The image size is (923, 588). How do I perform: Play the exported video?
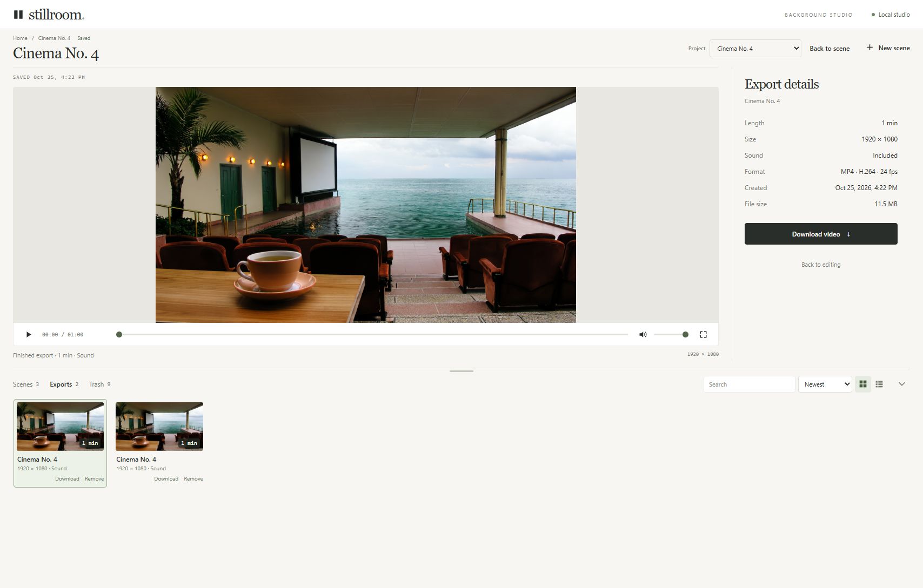(x=29, y=335)
